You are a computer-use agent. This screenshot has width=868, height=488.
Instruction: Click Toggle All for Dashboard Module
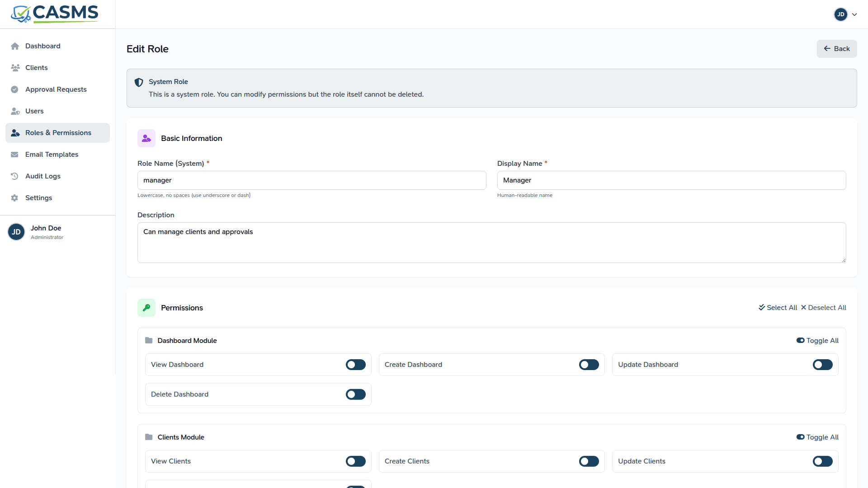click(817, 341)
